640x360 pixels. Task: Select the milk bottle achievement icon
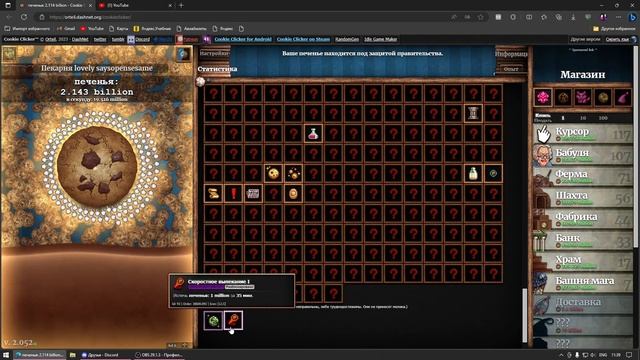(473, 173)
